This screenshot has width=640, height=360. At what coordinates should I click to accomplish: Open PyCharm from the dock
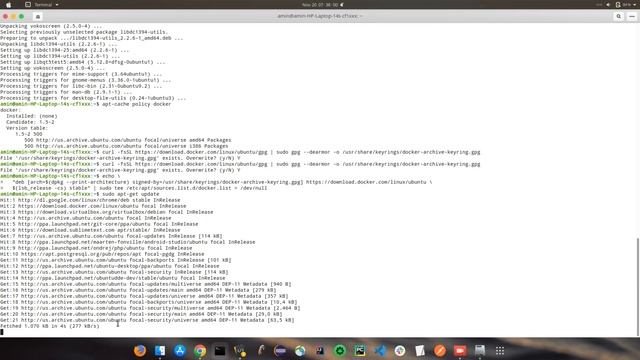tap(360, 351)
